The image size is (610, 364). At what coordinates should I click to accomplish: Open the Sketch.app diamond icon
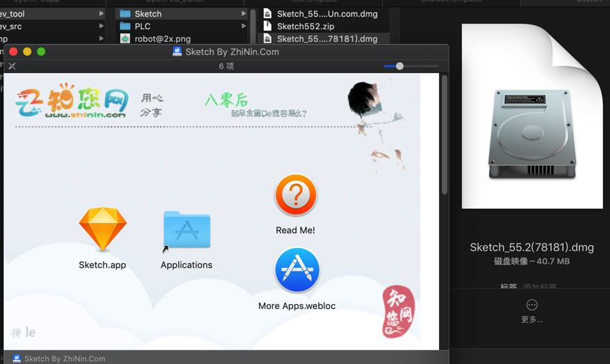coord(103,229)
